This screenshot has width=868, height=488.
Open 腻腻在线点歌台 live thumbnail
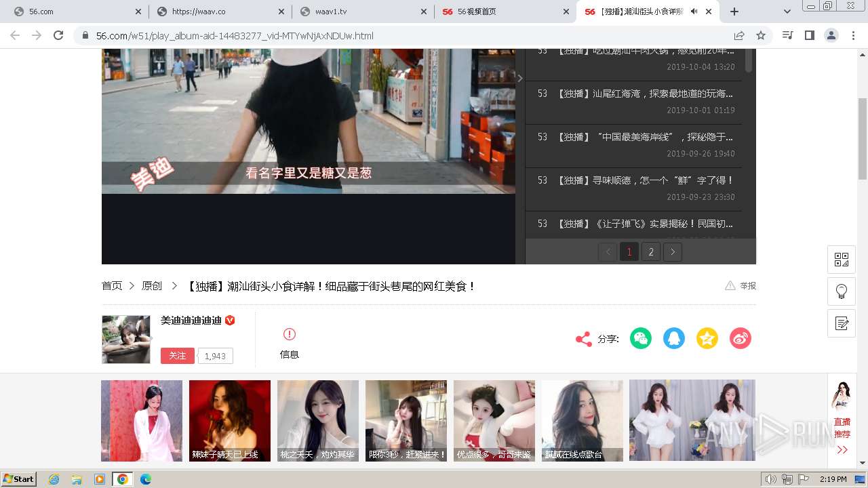click(x=583, y=421)
